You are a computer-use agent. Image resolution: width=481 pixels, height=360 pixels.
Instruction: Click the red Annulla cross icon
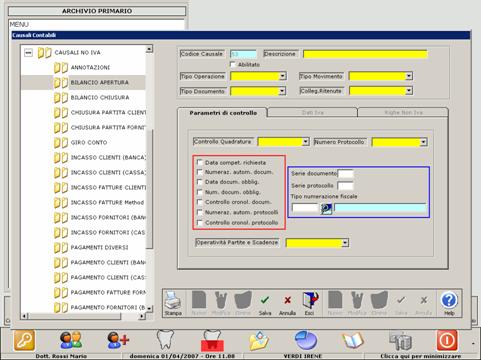(287, 300)
